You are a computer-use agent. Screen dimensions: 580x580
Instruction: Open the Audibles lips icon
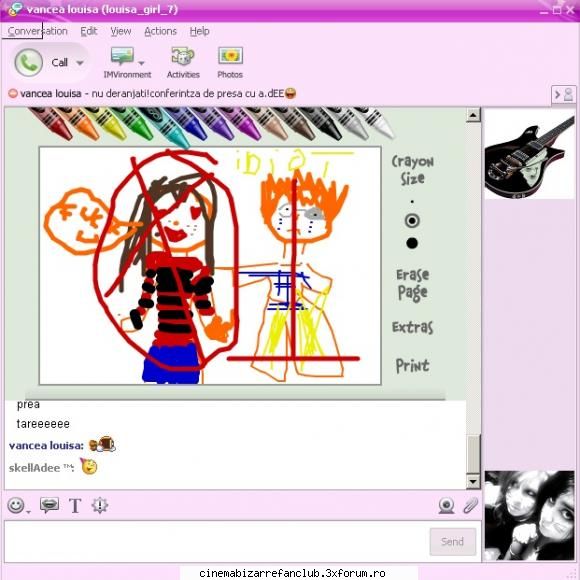click(49, 505)
